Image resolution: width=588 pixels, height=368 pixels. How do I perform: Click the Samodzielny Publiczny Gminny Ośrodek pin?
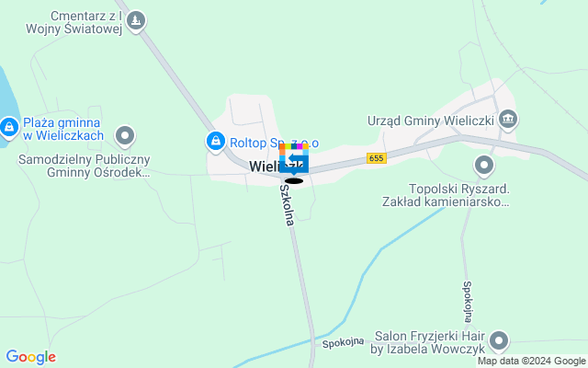coord(125,135)
